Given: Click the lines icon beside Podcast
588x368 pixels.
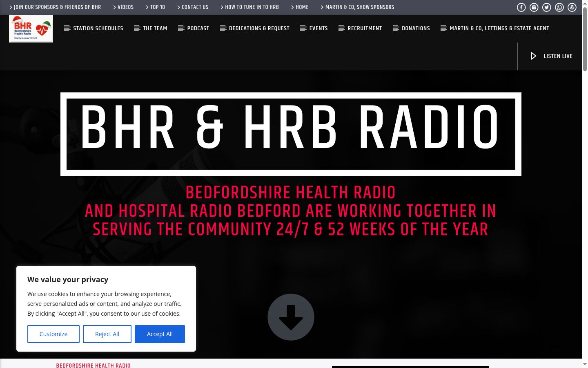Looking at the screenshot, I should point(181,28).
